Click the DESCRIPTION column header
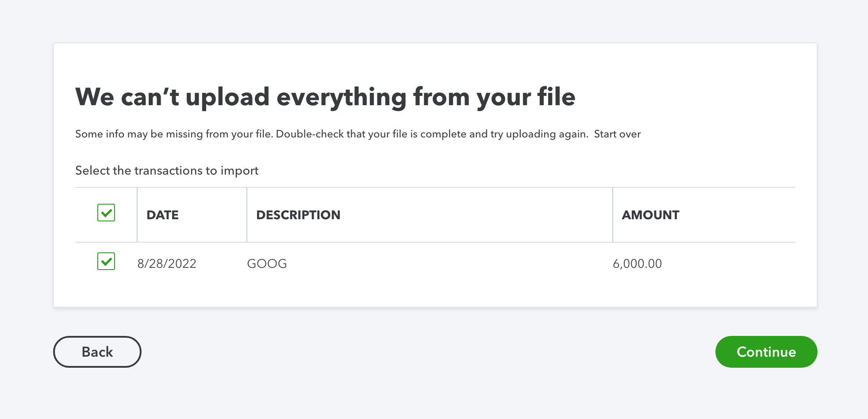 pyautogui.click(x=298, y=215)
